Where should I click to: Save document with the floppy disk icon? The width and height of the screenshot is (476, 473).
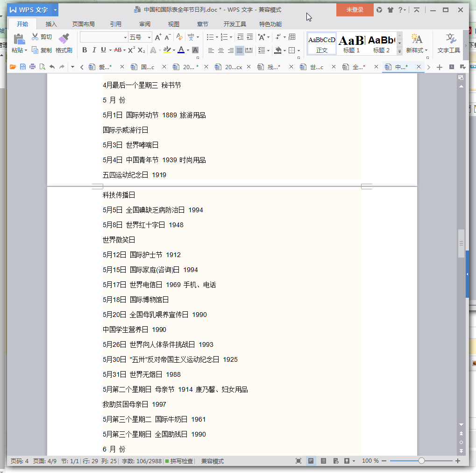point(23,67)
